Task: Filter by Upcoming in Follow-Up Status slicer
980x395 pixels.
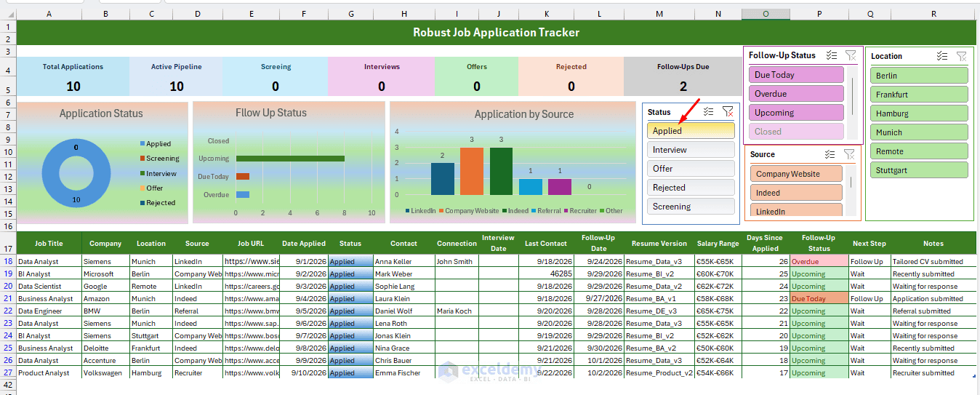Action: (x=796, y=113)
